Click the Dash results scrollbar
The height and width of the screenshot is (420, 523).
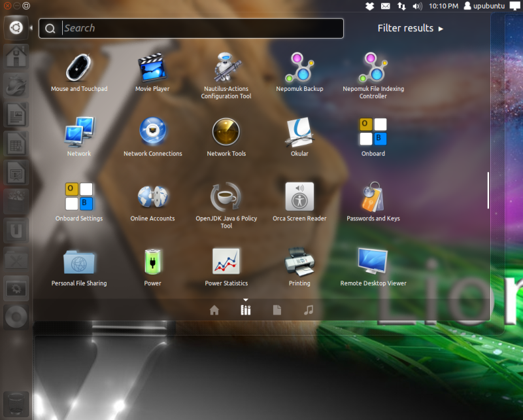click(488, 190)
